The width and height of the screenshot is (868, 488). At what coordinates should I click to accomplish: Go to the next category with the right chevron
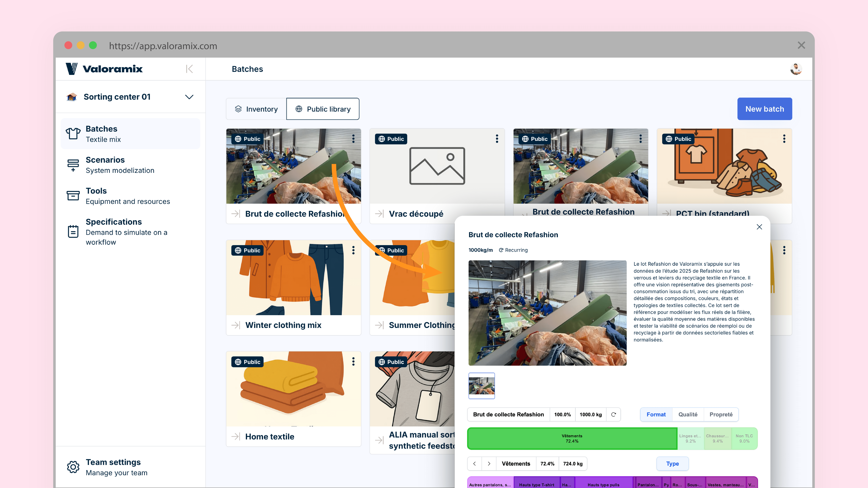[x=489, y=464]
